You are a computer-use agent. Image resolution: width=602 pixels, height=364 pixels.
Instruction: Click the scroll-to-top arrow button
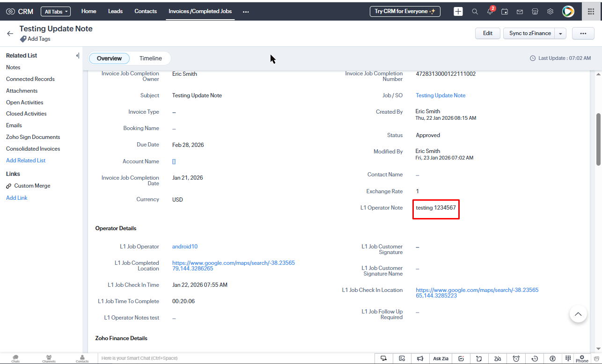(x=578, y=313)
